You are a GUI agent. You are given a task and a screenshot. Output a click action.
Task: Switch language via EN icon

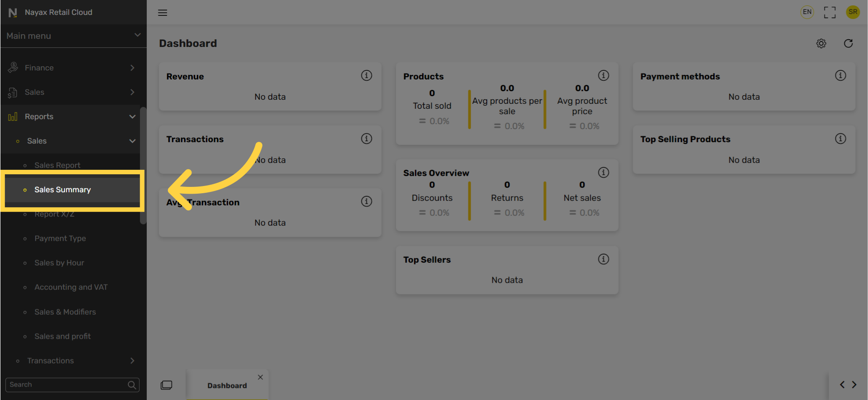[x=807, y=12]
